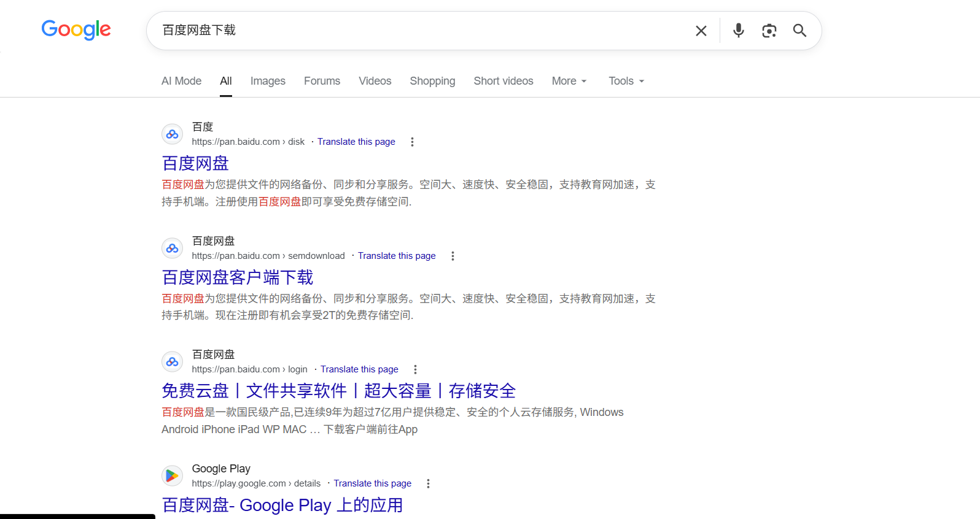
Task: Click Baidu favicon of pan.baidu.com disk result
Action: pyautogui.click(x=173, y=134)
